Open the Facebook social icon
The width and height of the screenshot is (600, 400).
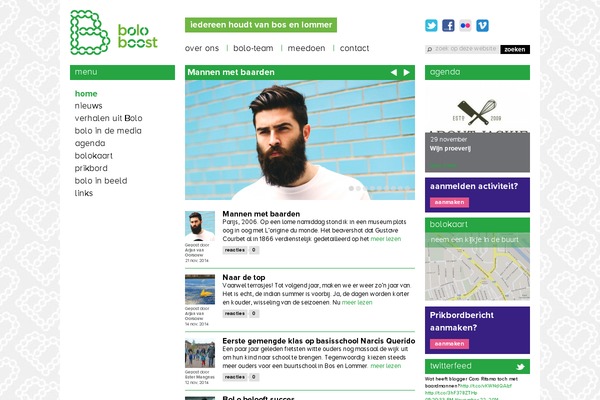(448, 26)
